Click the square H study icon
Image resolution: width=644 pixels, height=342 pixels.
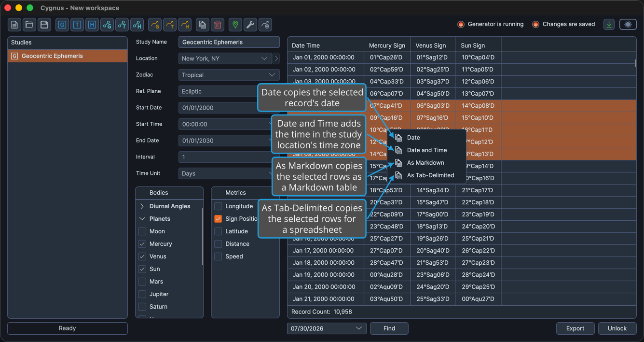pyautogui.click(x=92, y=25)
